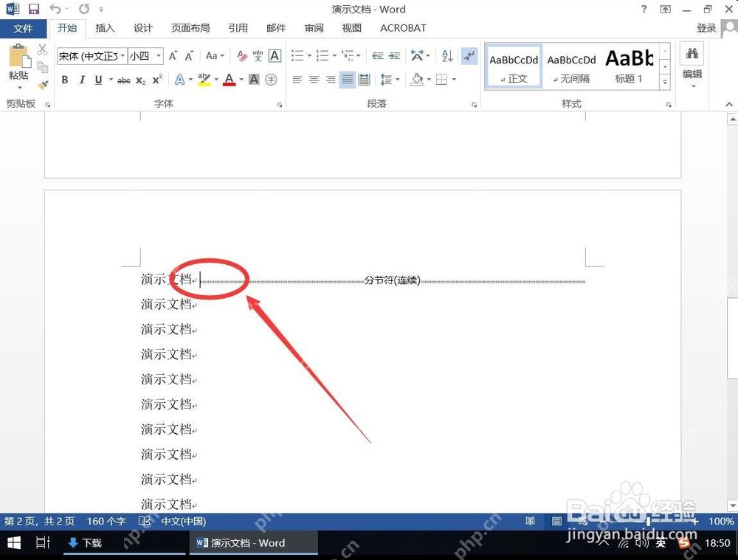The width and height of the screenshot is (738, 560).
Task: Toggle Show/Hide paragraph marks
Action: tap(469, 56)
